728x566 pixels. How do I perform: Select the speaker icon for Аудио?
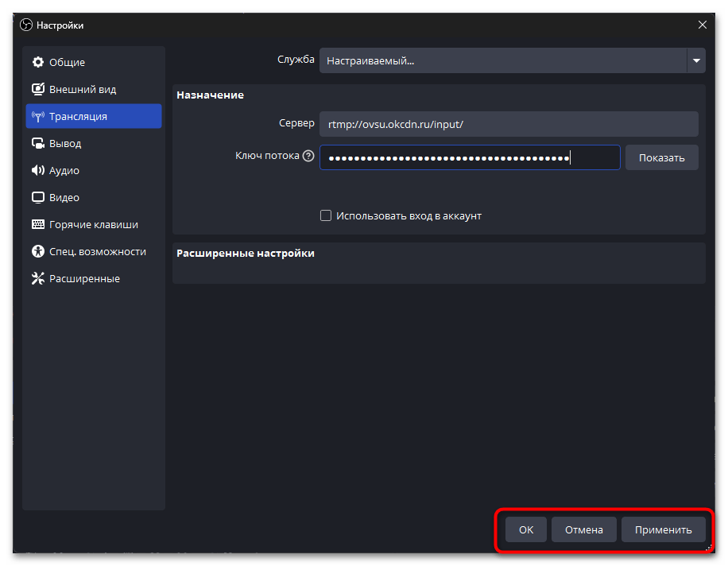[x=37, y=171]
